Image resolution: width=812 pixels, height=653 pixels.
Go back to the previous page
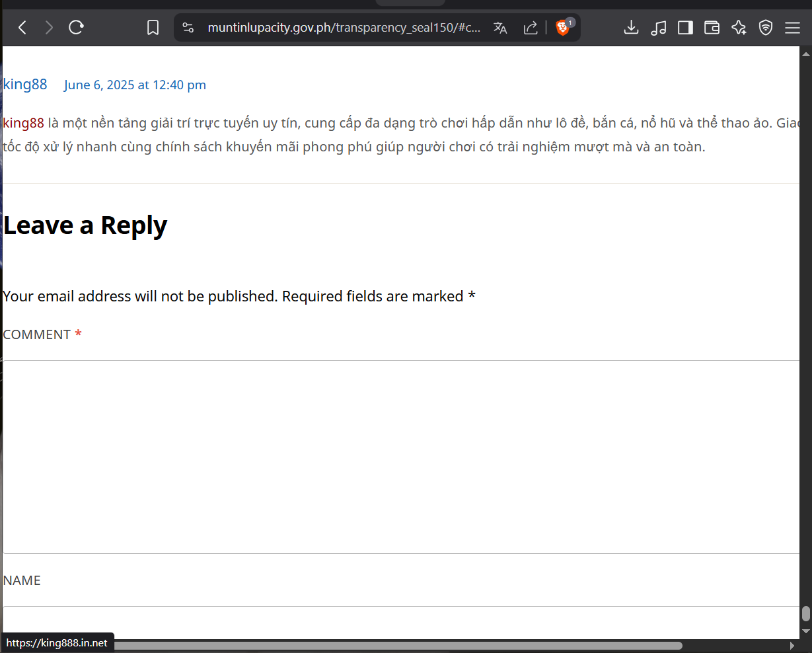(22, 27)
